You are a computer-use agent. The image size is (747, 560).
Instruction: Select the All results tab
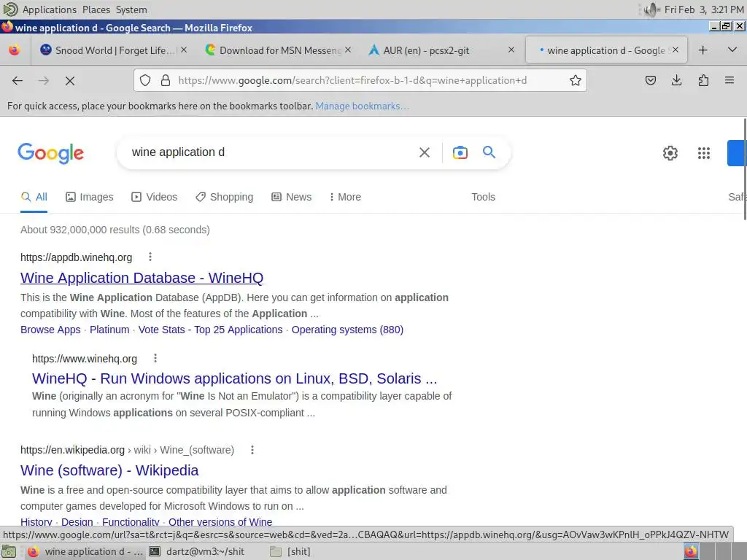[x=34, y=197]
